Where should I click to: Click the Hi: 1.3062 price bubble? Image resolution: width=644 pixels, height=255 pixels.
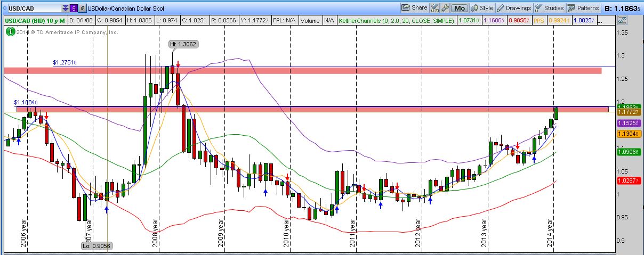tap(183, 44)
